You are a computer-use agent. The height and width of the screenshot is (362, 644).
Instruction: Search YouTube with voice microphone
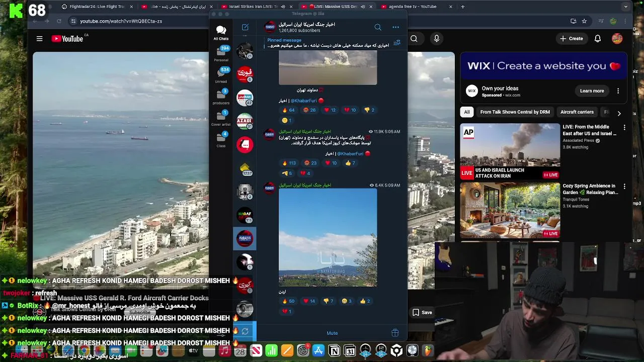click(x=437, y=39)
